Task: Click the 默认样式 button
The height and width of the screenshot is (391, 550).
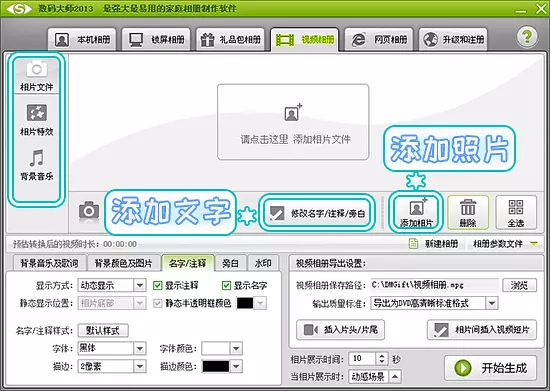Action: 103,330
